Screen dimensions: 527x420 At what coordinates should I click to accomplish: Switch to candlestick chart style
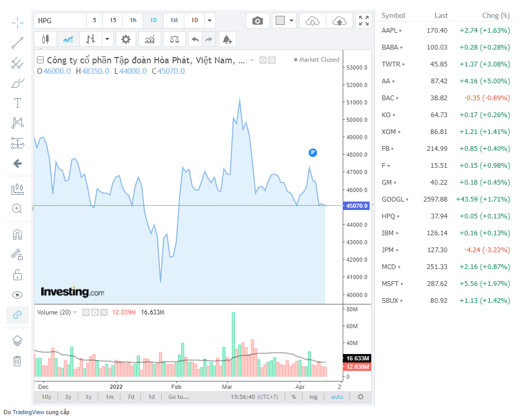(x=45, y=39)
